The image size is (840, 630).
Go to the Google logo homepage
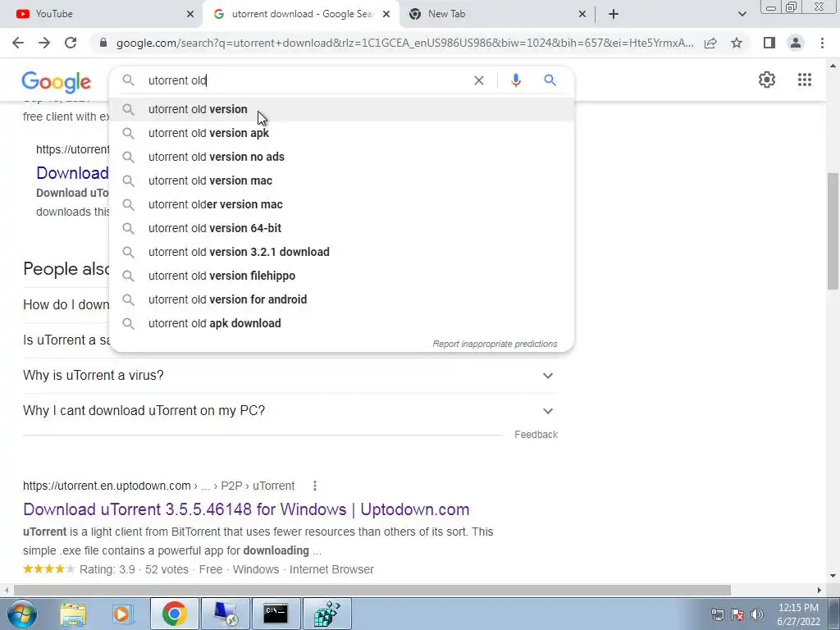(x=57, y=82)
